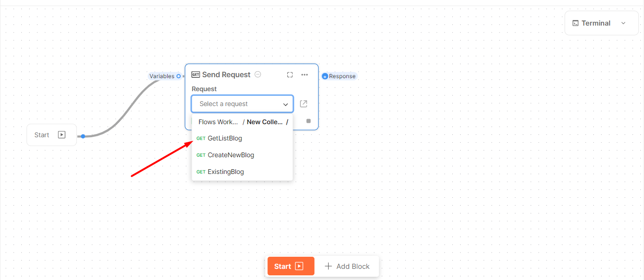Go to the Flows Workspace breadcrumb
The height and width of the screenshot is (280, 644).
[218, 122]
